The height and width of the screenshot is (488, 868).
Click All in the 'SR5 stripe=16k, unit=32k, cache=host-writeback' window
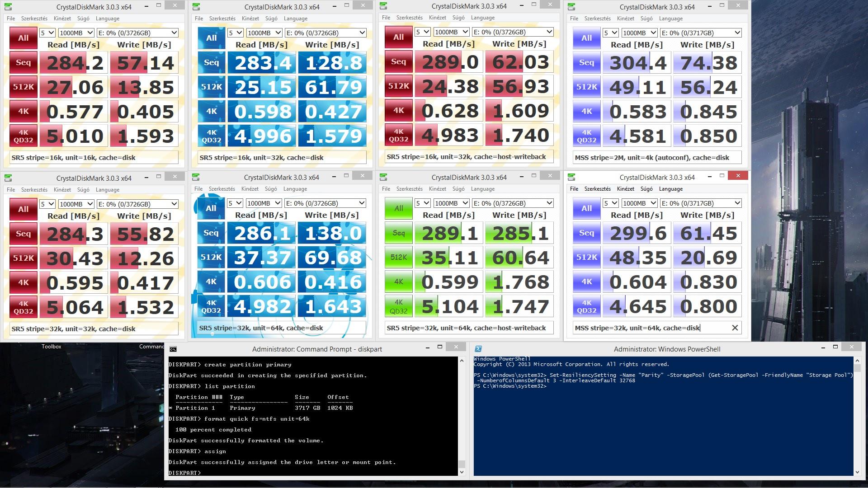tap(398, 37)
